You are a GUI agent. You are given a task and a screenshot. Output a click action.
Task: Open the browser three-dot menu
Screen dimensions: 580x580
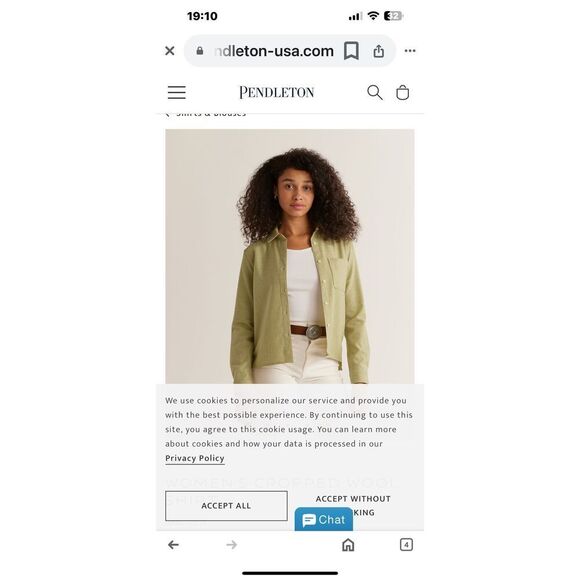pos(410,51)
